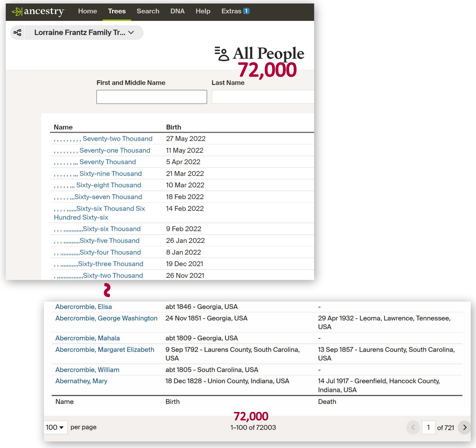
Task: Open the Help menu
Action: [x=203, y=11]
